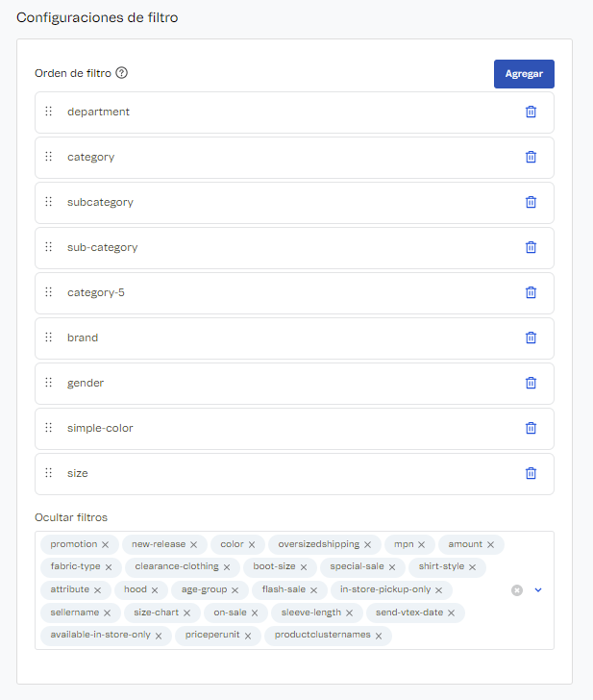Delete the sub-category filter row
593x700 pixels.
pyautogui.click(x=531, y=248)
